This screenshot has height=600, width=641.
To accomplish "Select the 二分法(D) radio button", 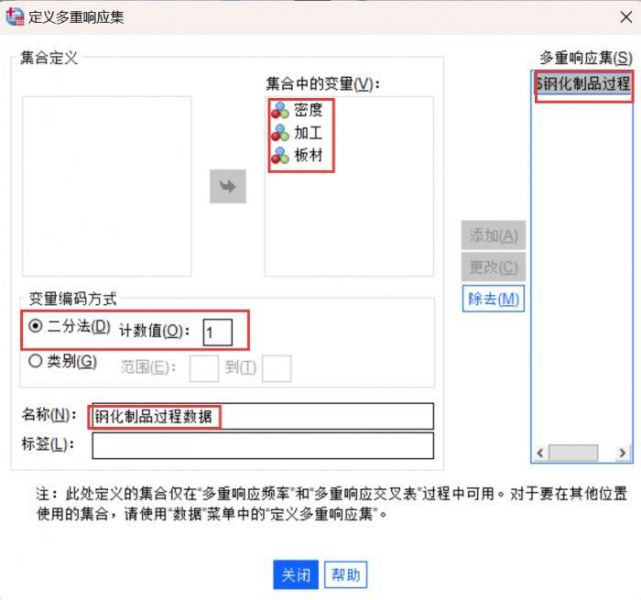I will pyautogui.click(x=36, y=326).
